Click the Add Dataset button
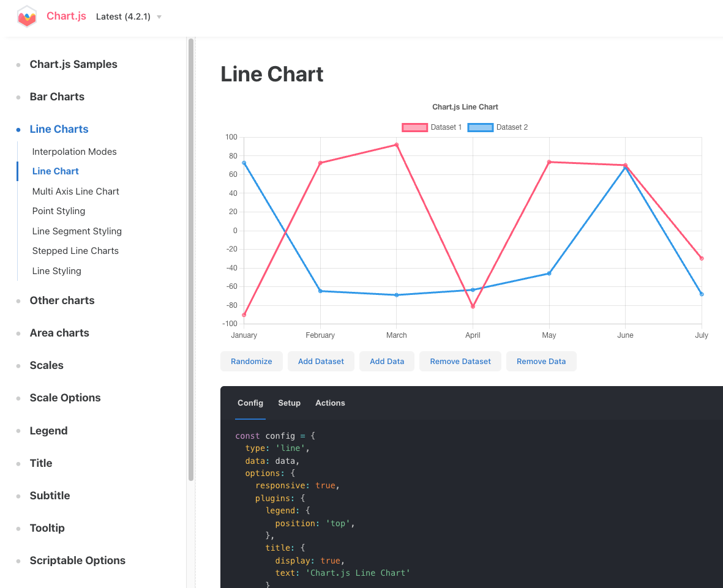The height and width of the screenshot is (588, 723). tap(321, 361)
